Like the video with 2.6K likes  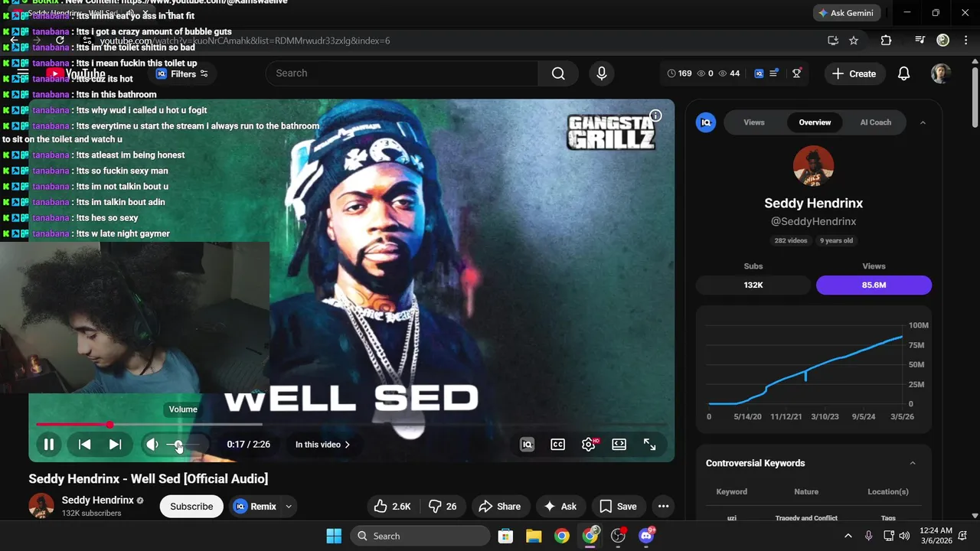392,507
